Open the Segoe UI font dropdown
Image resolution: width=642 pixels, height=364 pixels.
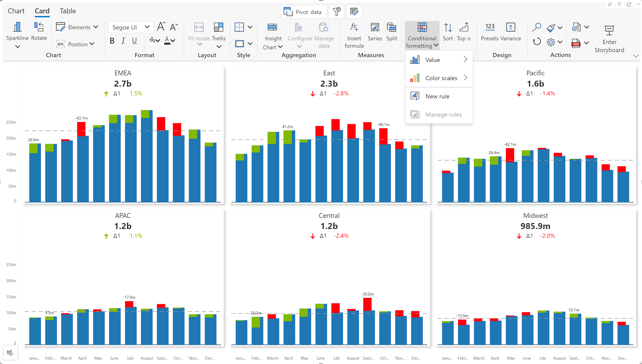point(131,27)
